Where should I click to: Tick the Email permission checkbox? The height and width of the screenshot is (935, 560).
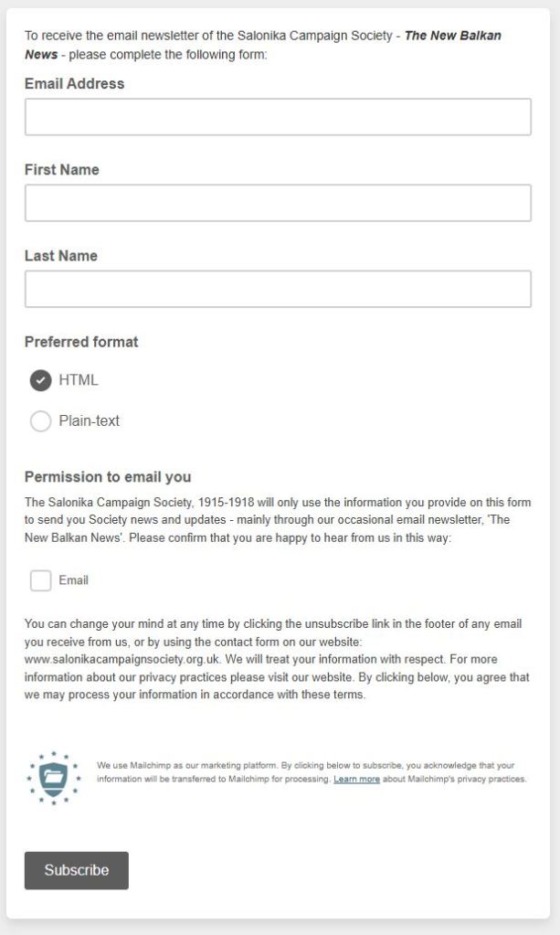click(x=40, y=580)
